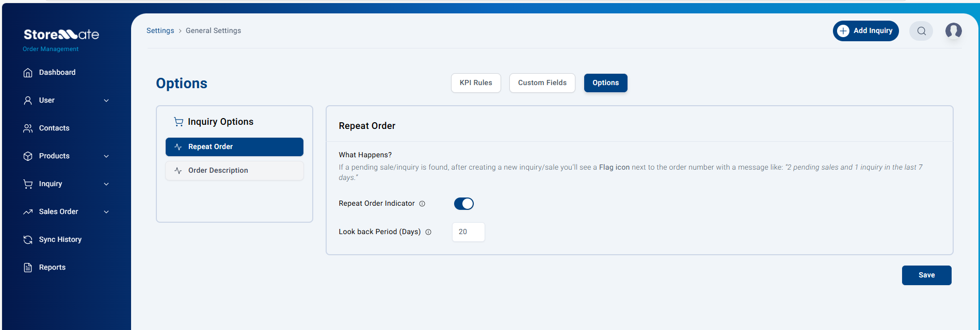980x330 pixels.
Task: Click the StoreMate logo
Action: tap(61, 35)
